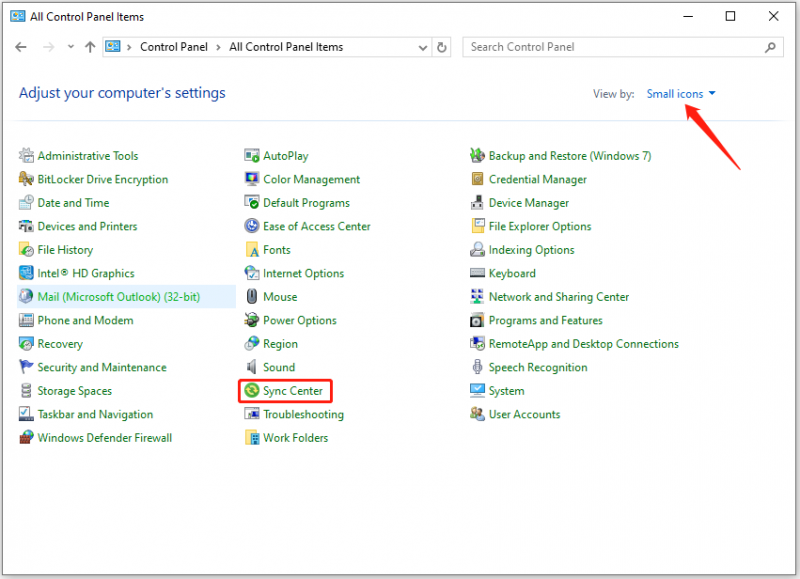The height and width of the screenshot is (579, 800).
Task: Expand the chevron before Control Panel breadcrumb
Action: (x=129, y=47)
